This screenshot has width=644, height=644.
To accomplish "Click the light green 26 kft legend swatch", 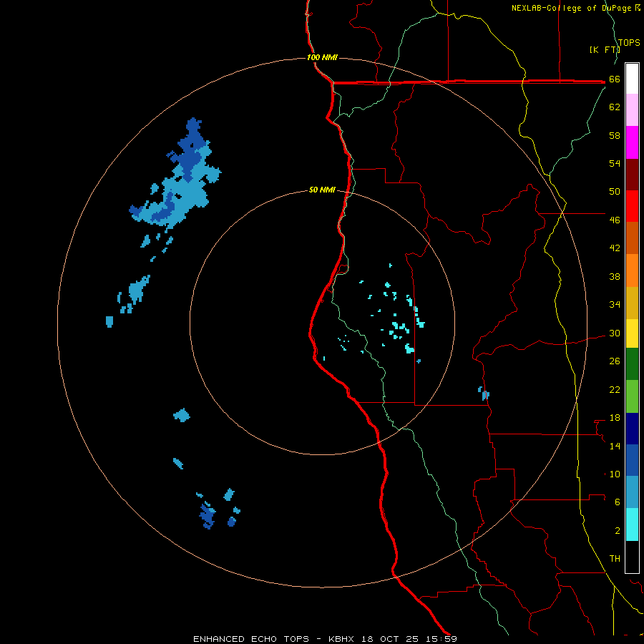I will 632,396.
